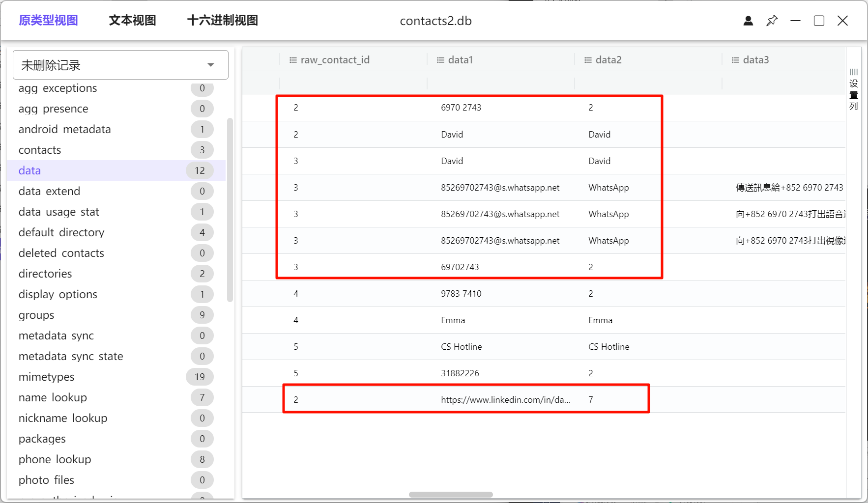Switch to the 文本视图 tab
The image size is (868, 503).
coord(132,21)
